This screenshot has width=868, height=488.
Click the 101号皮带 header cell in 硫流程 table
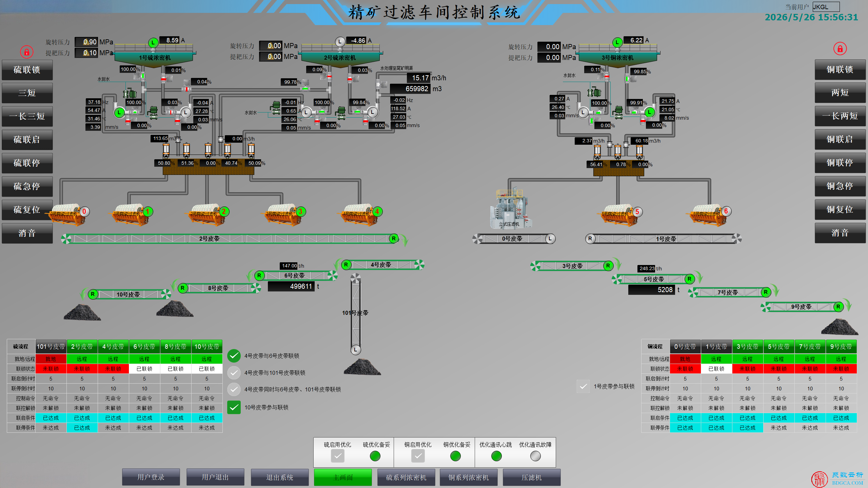51,347
